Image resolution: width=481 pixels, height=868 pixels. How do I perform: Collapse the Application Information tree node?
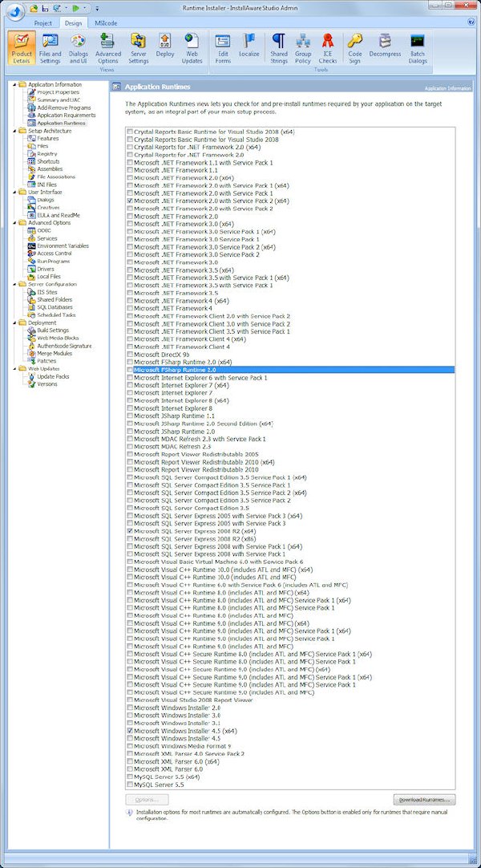click(15, 84)
